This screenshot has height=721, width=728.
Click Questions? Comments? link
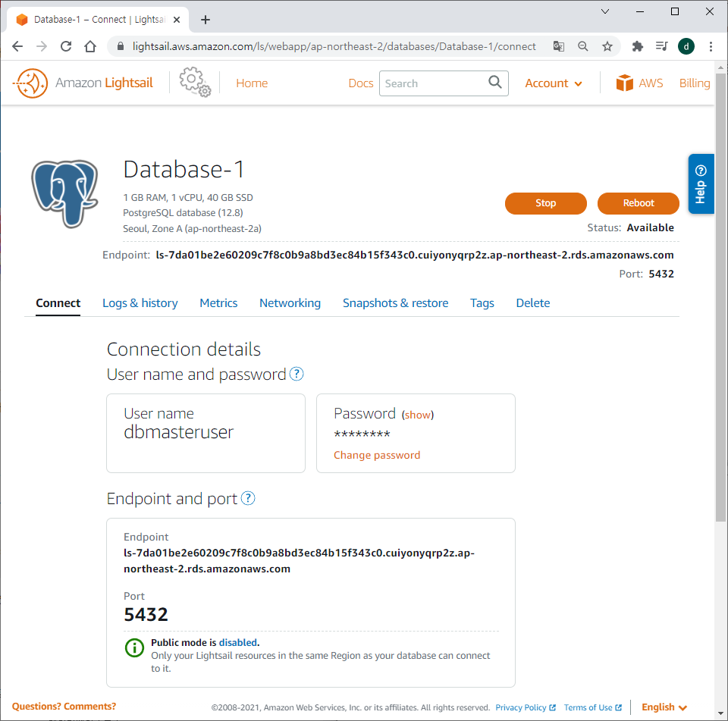[x=64, y=706]
